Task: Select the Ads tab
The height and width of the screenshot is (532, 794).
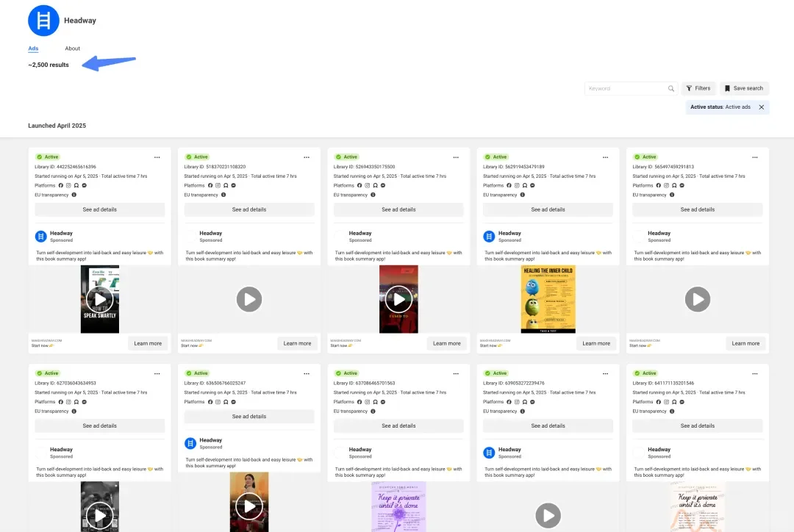Action: pos(33,48)
